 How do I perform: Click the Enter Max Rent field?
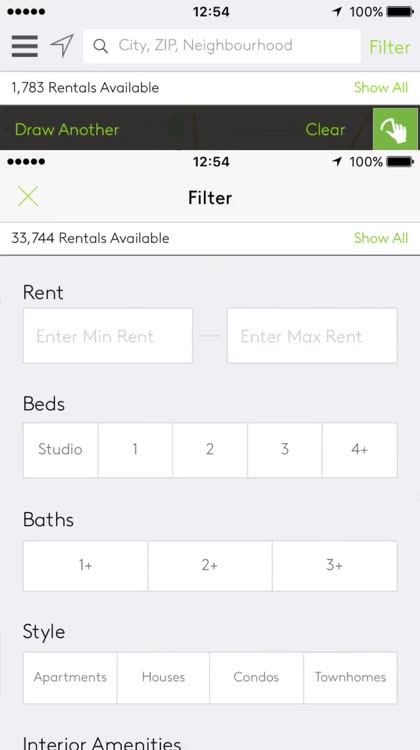click(312, 336)
